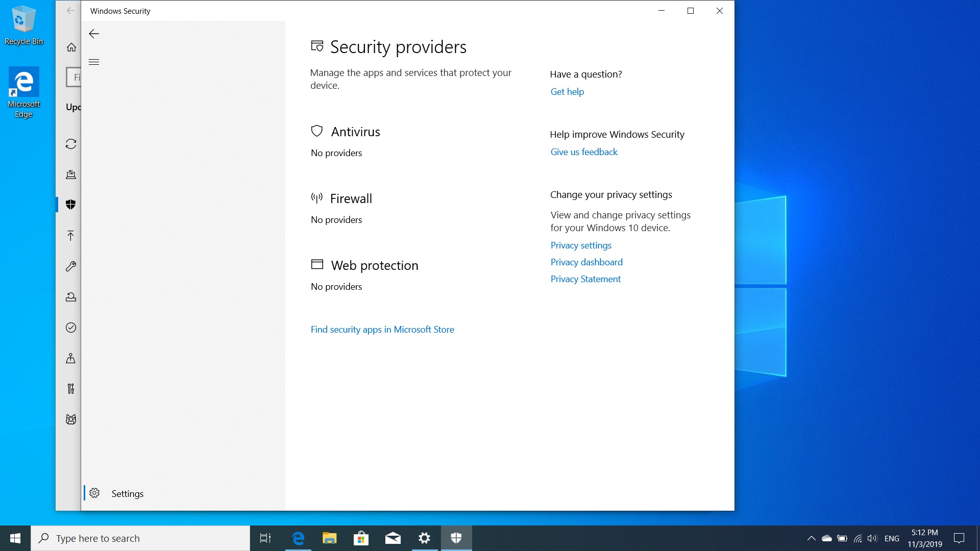Open Mail app from taskbar

coord(393,538)
